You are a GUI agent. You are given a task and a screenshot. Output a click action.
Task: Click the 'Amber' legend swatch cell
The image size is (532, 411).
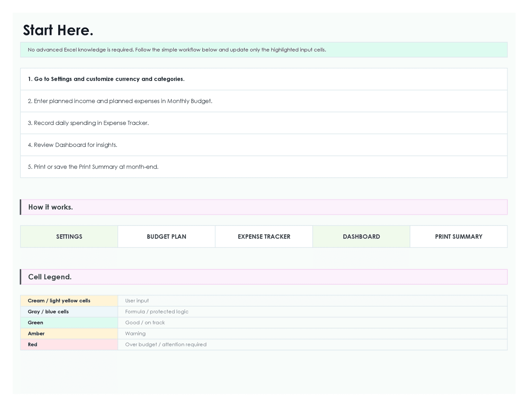(69, 333)
